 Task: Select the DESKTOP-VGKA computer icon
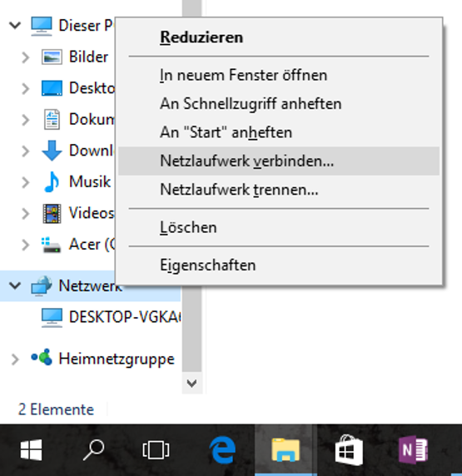52,318
